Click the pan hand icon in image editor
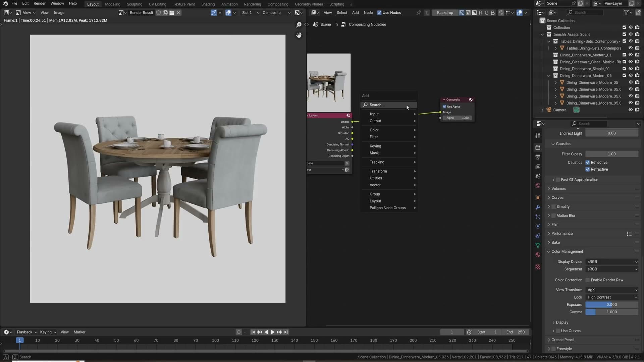This screenshot has height=362, width=644. [299, 35]
